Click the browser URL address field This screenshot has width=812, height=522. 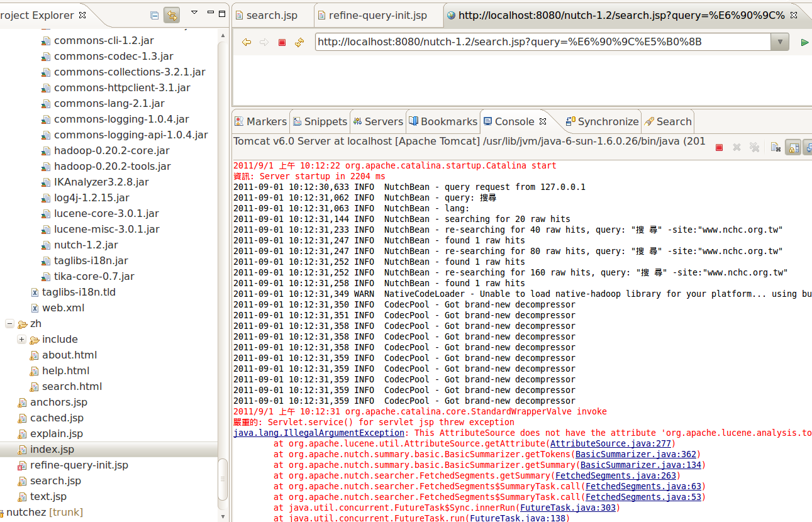[543, 42]
